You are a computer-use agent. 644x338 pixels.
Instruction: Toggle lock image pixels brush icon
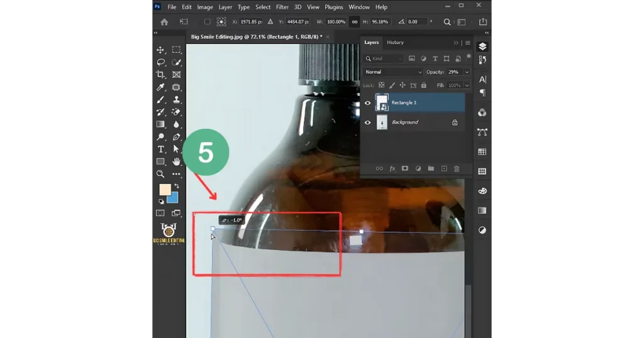[392, 85]
